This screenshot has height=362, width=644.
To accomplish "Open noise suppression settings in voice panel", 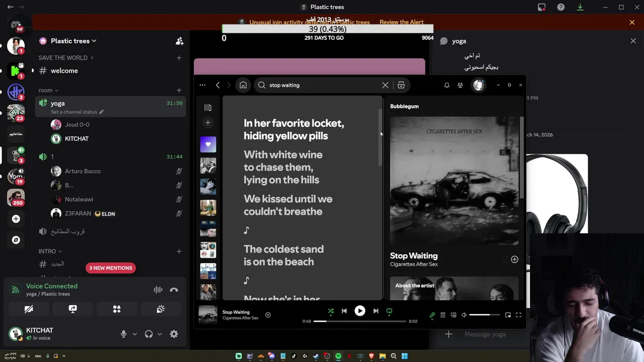I will click(158, 290).
